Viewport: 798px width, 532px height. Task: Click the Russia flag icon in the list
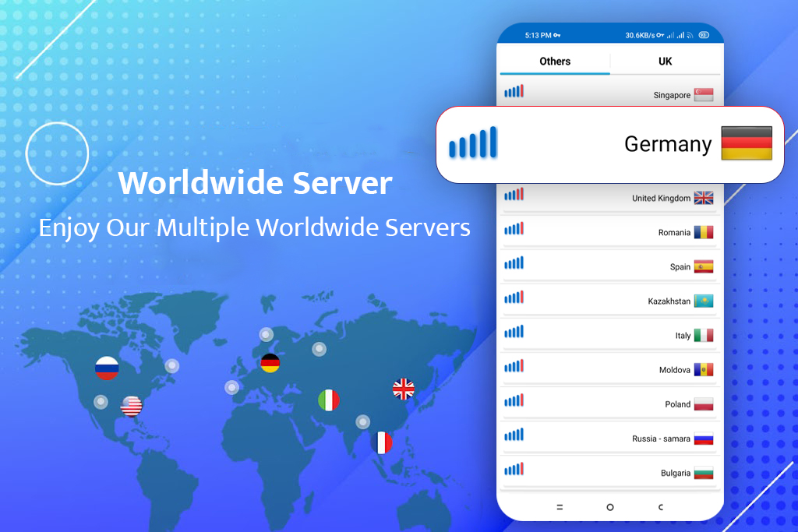(704, 439)
